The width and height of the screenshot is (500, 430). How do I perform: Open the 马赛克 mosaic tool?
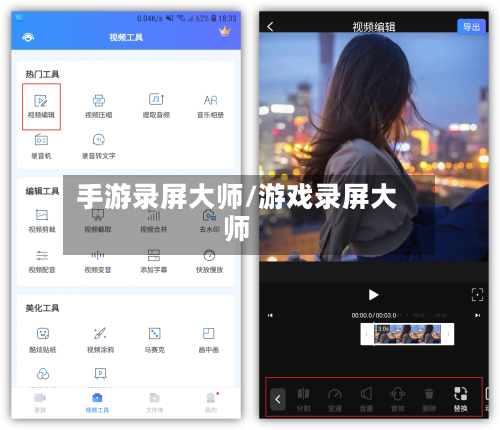(x=154, y=340)
